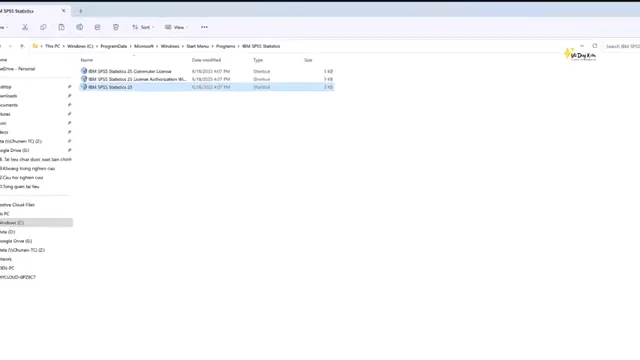
Task: Open the recent locations chevron beside the up arrow
Action: coord(10,46)
